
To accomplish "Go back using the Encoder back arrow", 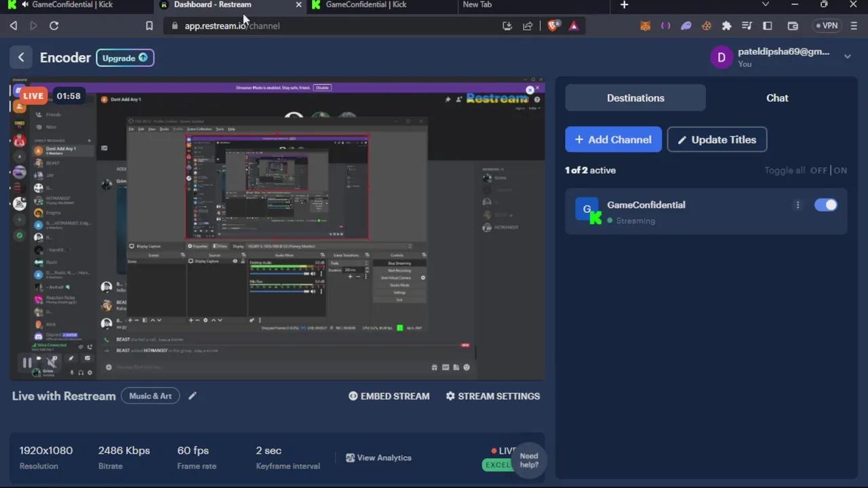I will (x=21, y=58).
